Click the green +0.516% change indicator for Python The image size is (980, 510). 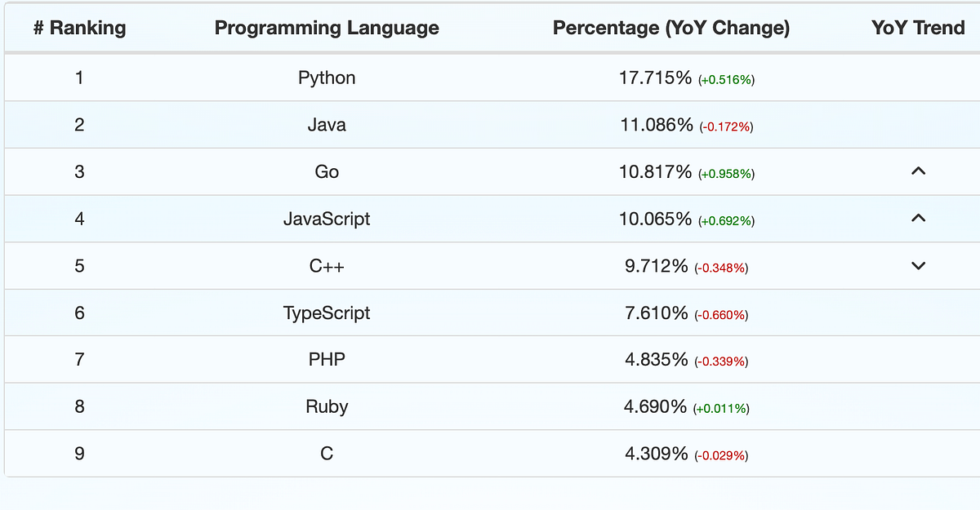tap(726, 79)
